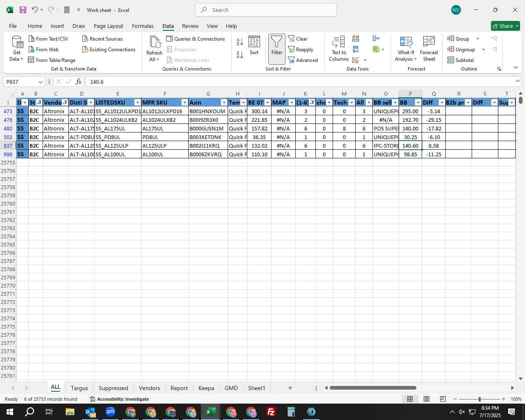
Task: Click the calculator icon in Quick Access
Action: coord(67,10)
